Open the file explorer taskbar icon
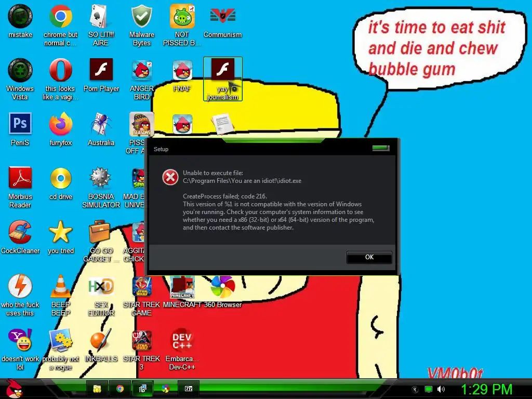Screen dimensions: 532x399 (x=97, y=389)
